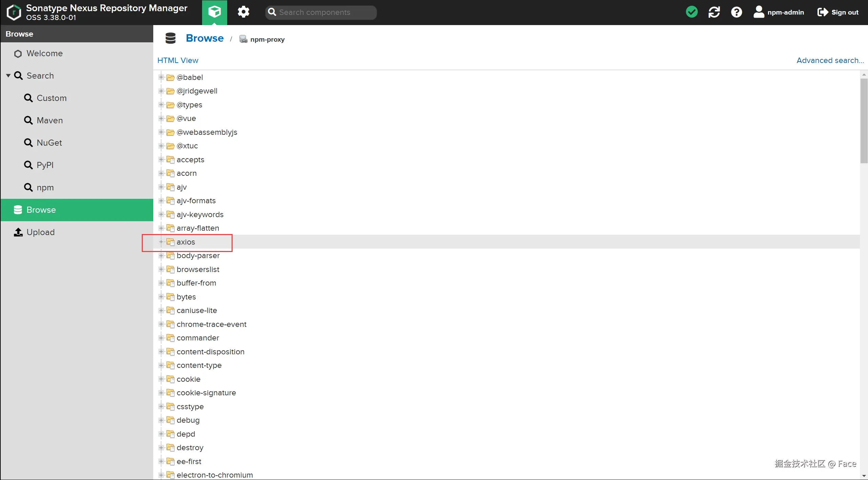
Task: Click the npm-admin user account icon
Action: click(758, 12)
